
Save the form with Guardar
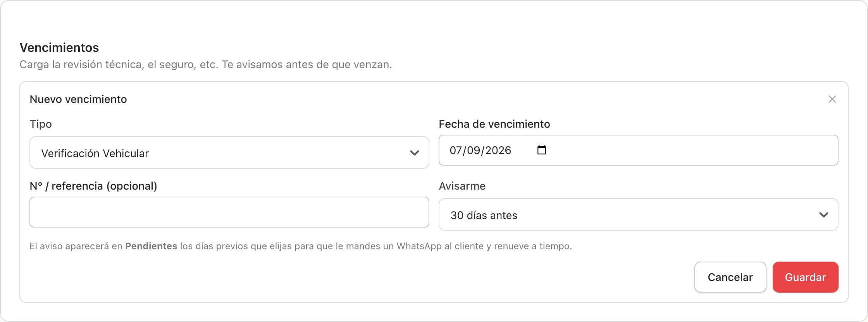[805, 277]
